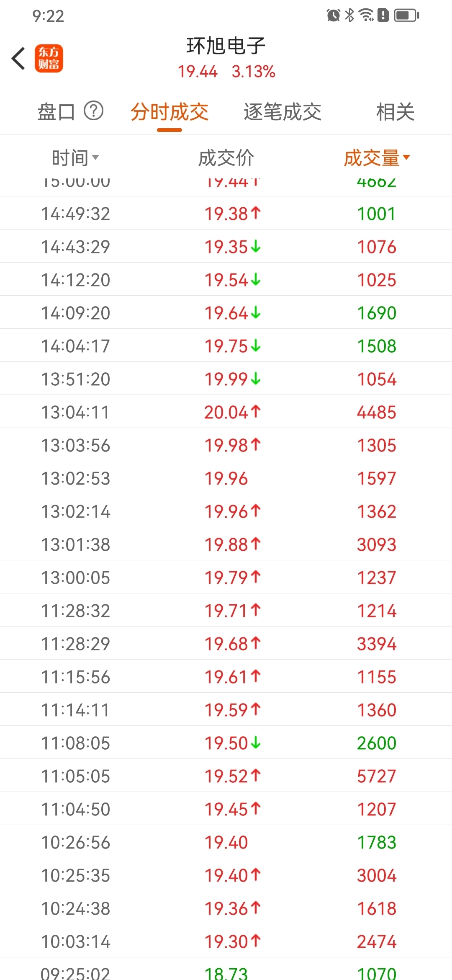Tap the Wi-Fi status icon
The width and height of the screenshot is (452, 980).
coord(367,15)
